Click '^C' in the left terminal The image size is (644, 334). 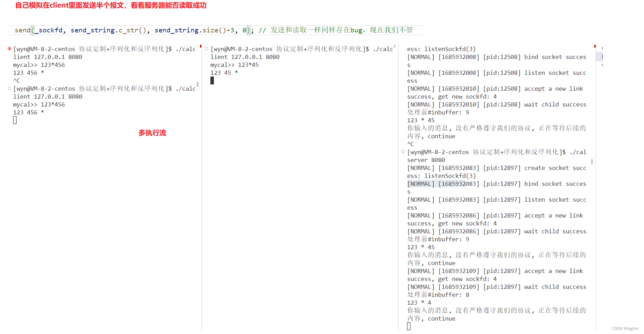pyautogui.click(x=17, y=81)
